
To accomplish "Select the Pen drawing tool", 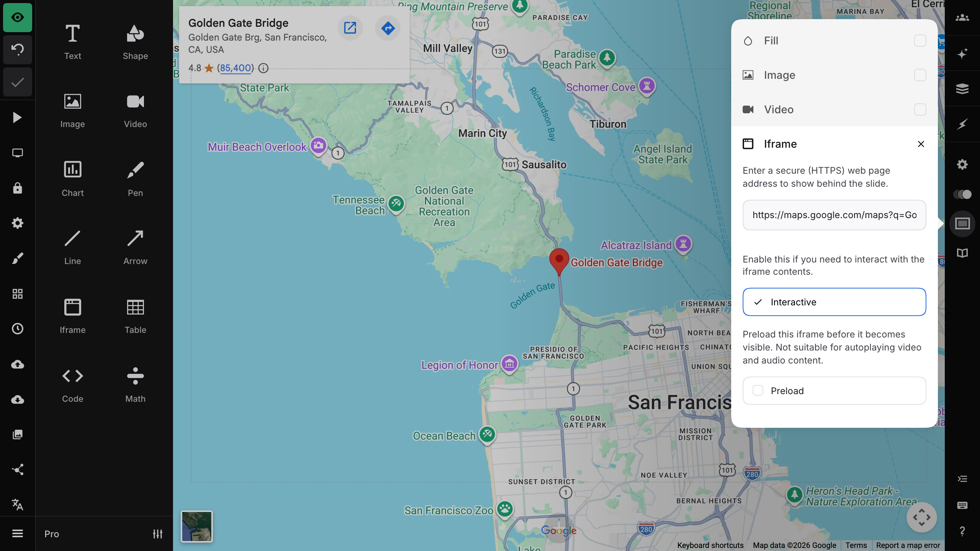I will tap(136, 179).
